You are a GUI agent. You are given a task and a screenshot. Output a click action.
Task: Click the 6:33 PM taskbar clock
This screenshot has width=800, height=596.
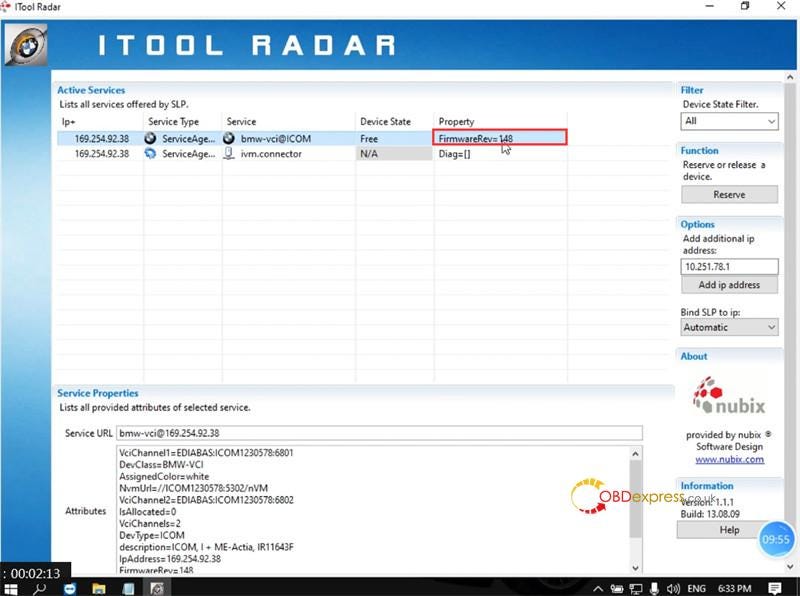coord(734,589)
